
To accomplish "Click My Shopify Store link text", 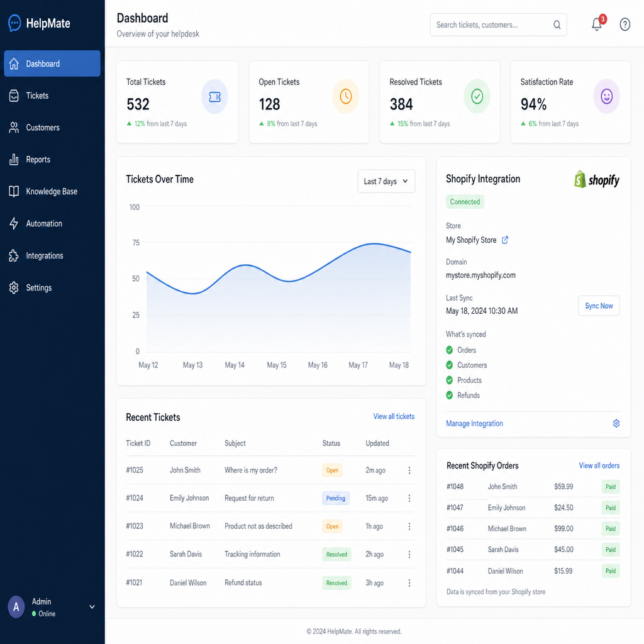I will coord(471,240).
